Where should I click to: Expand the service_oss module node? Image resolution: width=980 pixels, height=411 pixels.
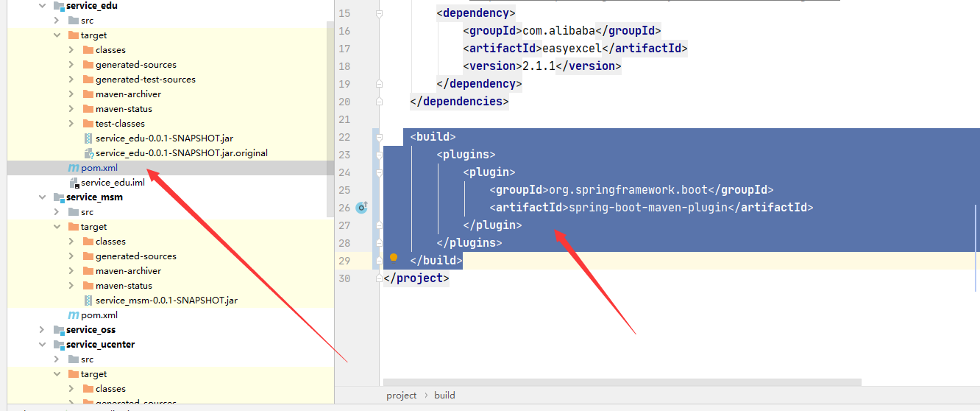tap(43, 330)
